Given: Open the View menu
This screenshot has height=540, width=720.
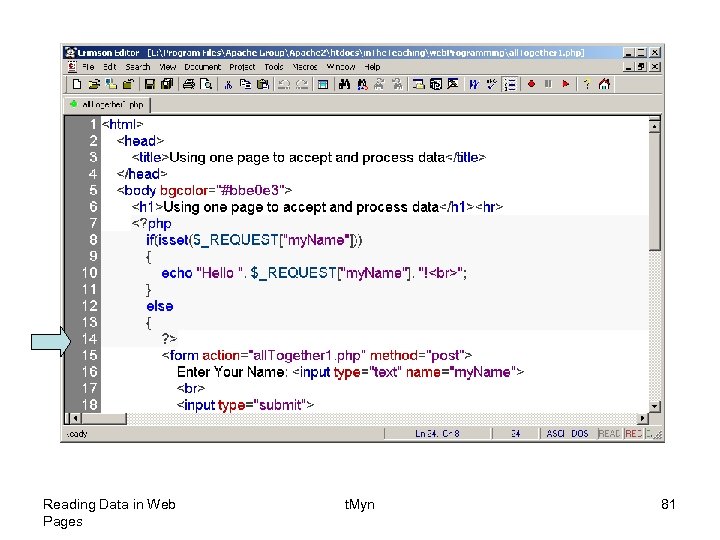Looking at the screenshot, I should tap(168, 67).
